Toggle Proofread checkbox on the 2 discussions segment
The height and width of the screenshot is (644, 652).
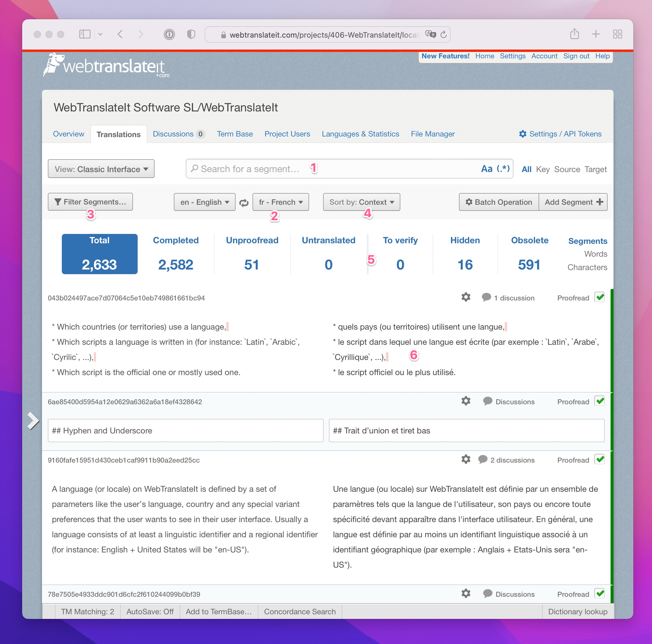pyautogui.click(x=600, y=459)
